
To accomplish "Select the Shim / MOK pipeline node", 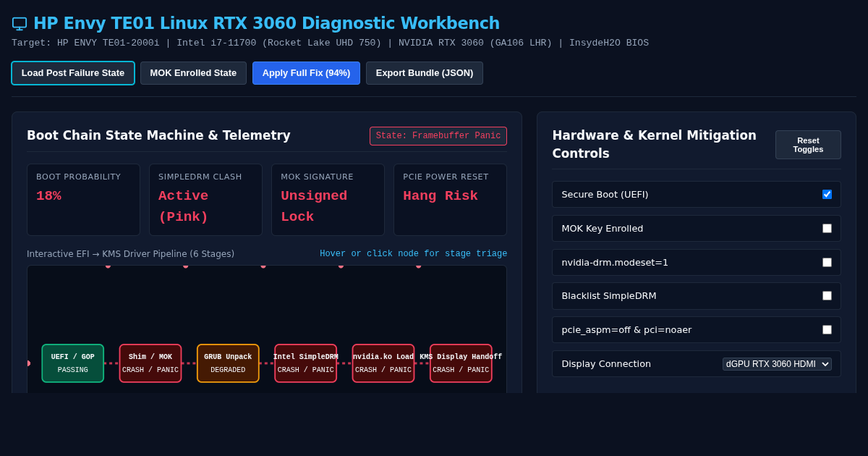I will point(150,363).
